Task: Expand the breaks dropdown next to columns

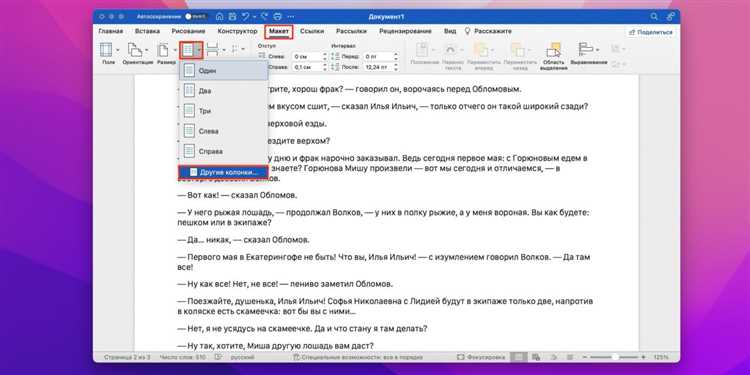Action: pyautogui.click(x=223, y=50)
